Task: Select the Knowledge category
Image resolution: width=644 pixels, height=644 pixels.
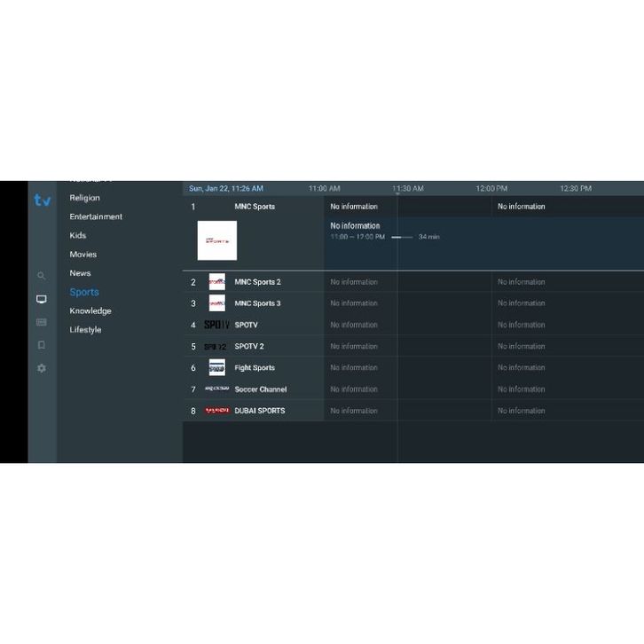Action: 90,310
